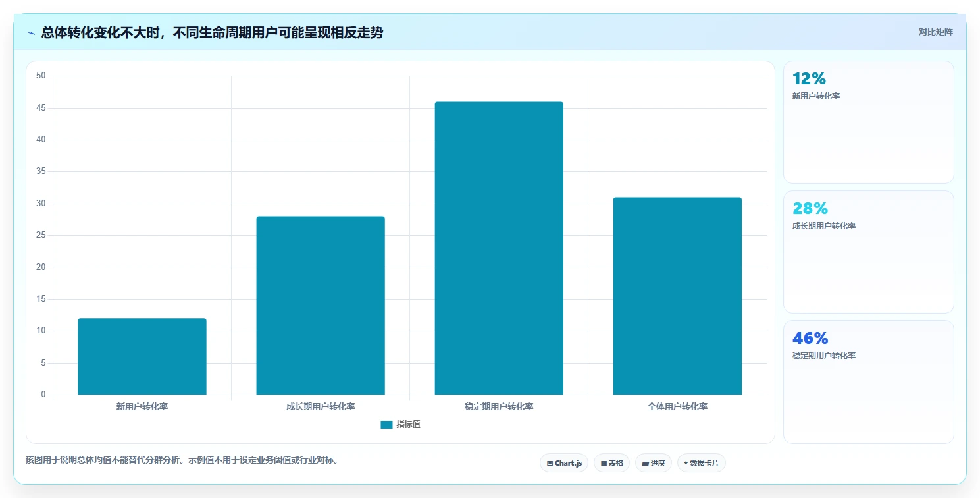
Task: Click the teal legend color box
Action: (386, 424)
